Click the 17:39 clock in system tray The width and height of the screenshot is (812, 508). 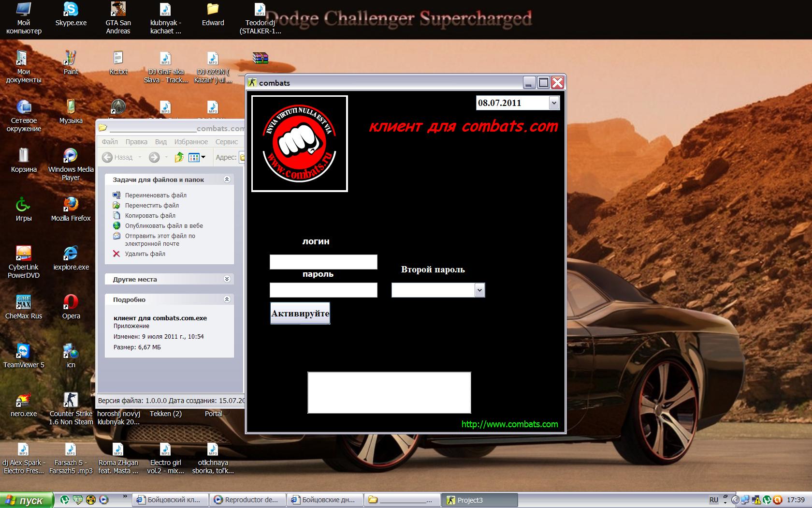(796, 500)
